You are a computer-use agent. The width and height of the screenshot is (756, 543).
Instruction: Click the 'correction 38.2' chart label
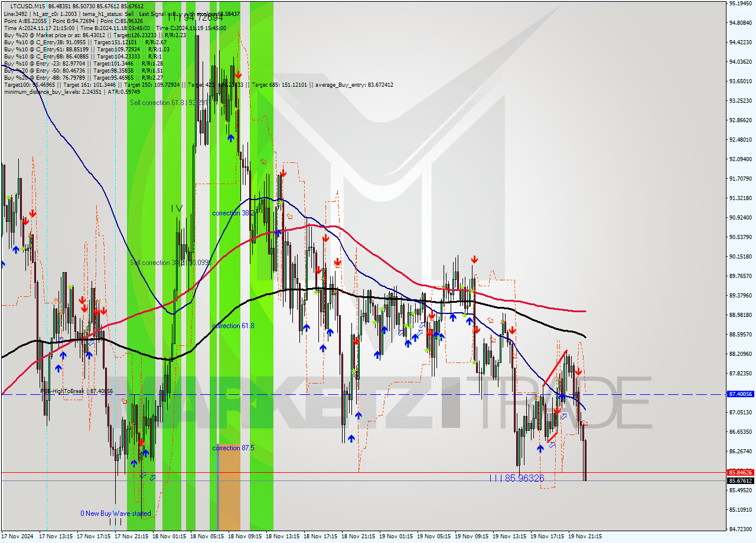(x=233, y=213)
